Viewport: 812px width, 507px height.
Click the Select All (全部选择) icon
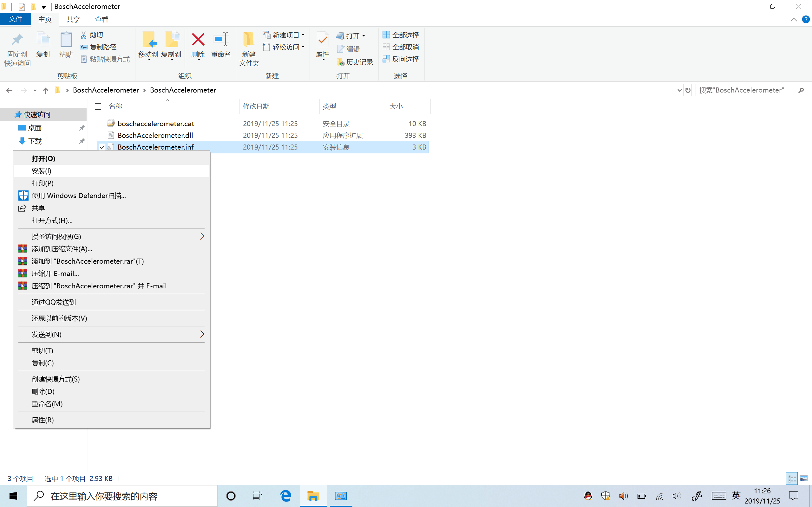click(x=386, y=35)
